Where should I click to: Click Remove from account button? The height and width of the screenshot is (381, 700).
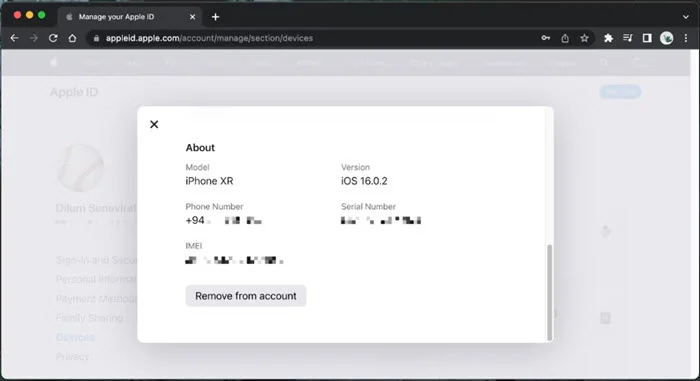pos(246,296)
